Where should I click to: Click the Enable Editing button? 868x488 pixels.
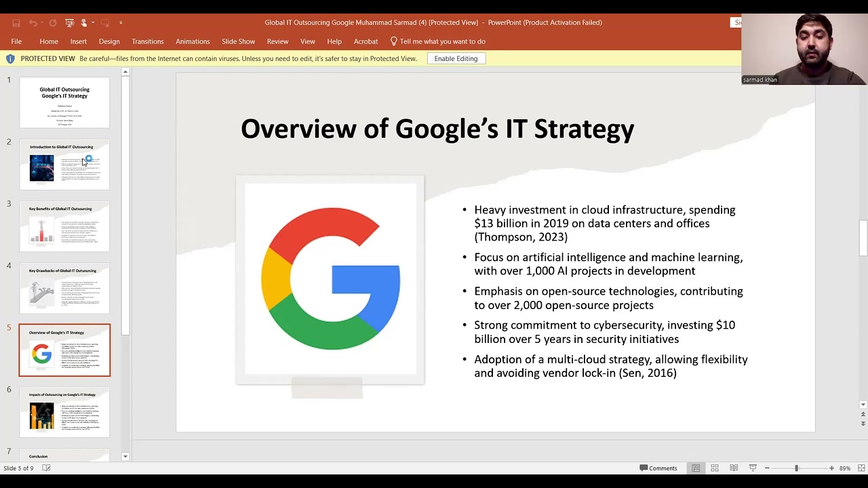456,58
